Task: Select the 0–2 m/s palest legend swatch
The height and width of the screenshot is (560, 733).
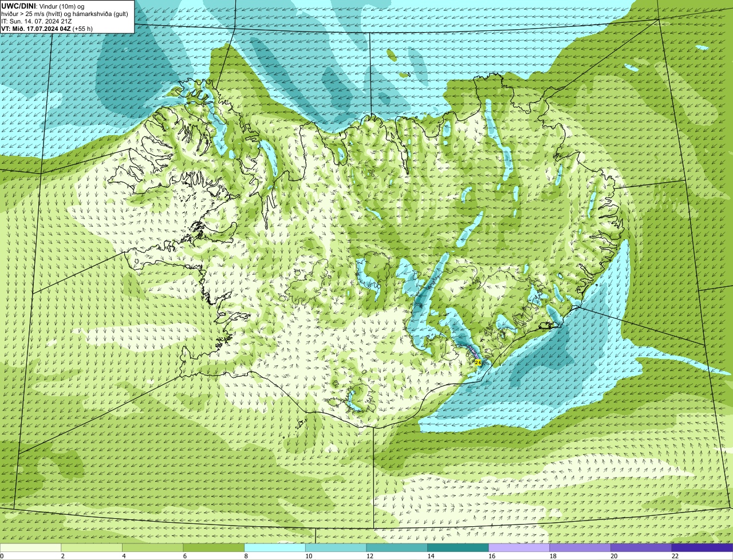Action: pyautogui.click(x=30, y=547)
